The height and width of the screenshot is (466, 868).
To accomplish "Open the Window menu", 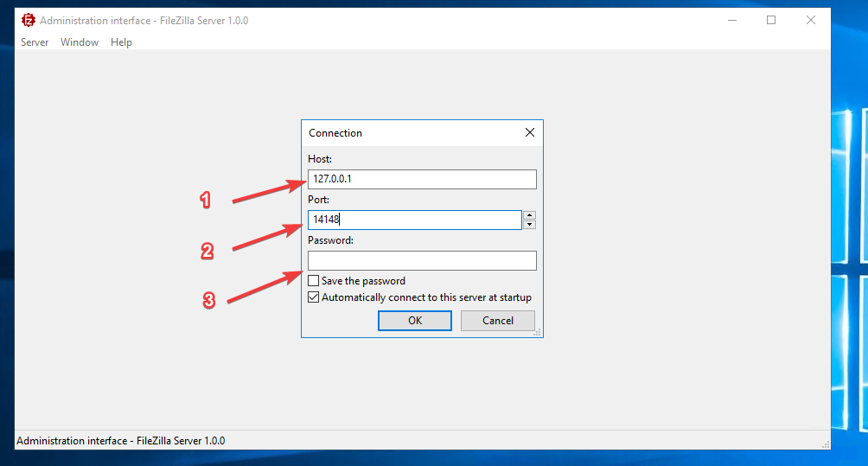I will tap(80, 42).
